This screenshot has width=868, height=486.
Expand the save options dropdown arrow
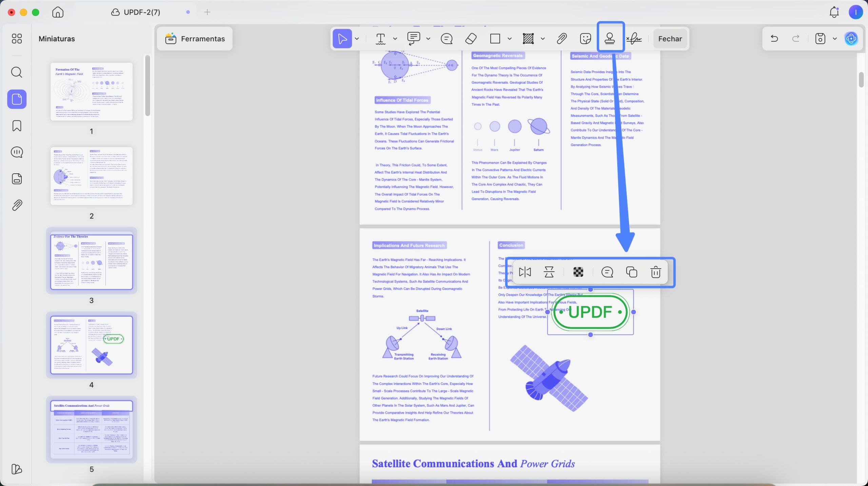(835, 39)
